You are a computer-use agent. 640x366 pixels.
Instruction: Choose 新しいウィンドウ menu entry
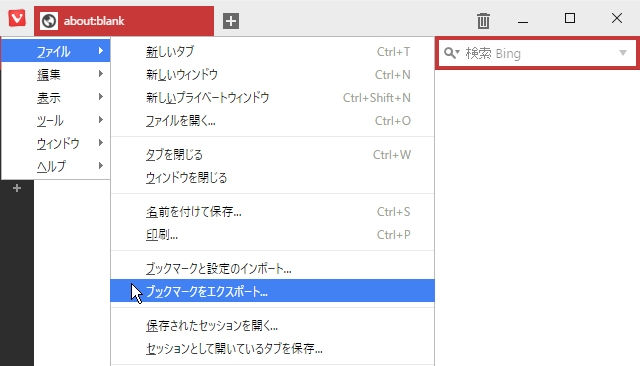click(x=273, y=74)
